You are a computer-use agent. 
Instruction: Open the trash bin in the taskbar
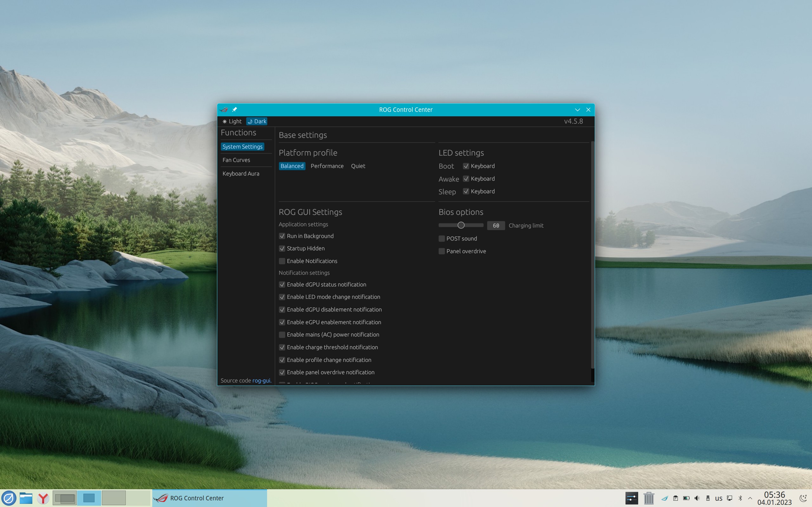tap(649, 498)
